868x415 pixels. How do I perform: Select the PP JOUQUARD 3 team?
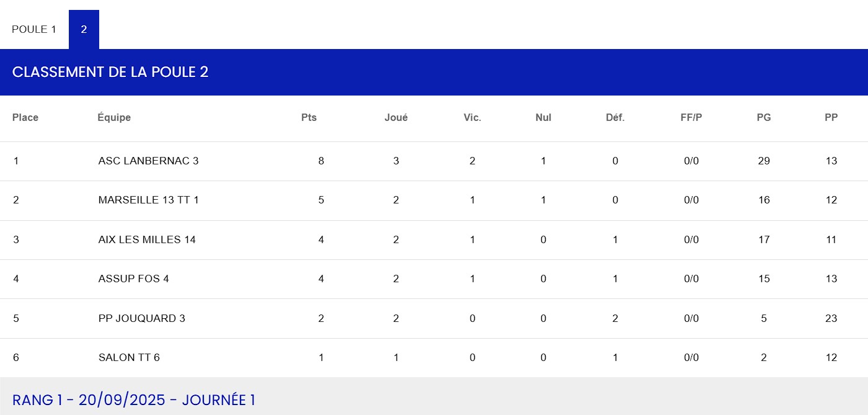click(141, 318)
